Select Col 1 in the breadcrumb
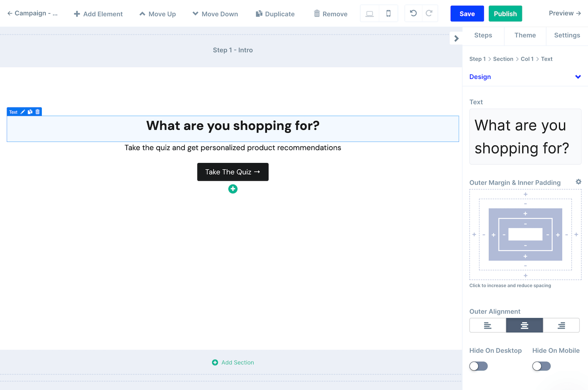 (527, 59)
